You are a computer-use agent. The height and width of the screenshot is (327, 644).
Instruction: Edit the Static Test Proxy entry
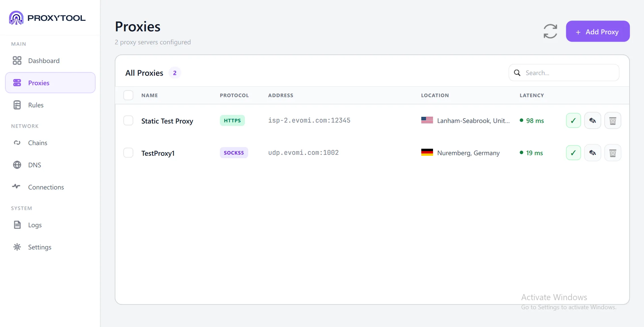593,121
